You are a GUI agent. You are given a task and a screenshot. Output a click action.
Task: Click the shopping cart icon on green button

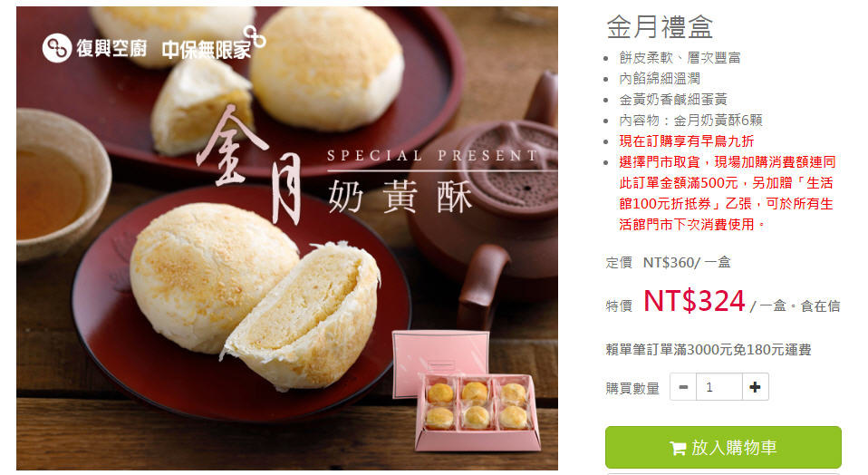pos(678,448)
